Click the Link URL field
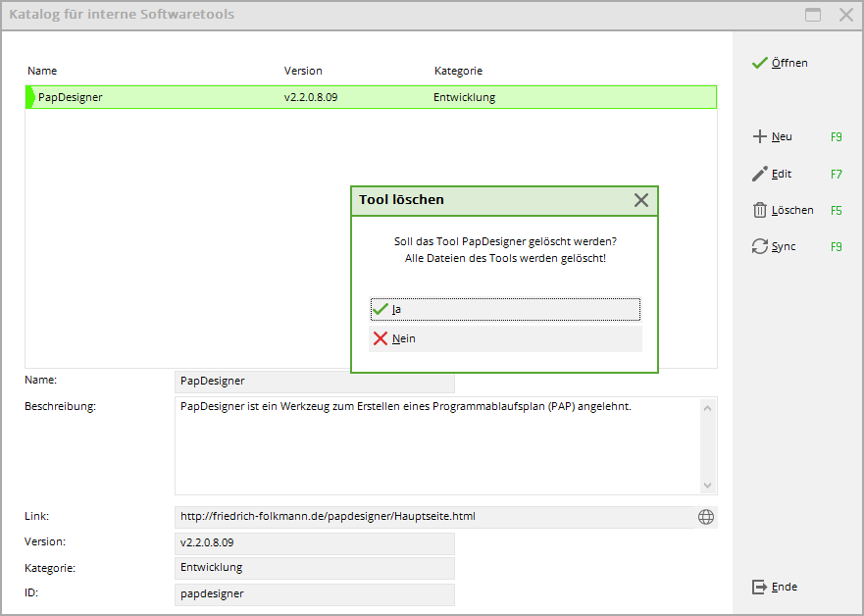 coord(432,517)
